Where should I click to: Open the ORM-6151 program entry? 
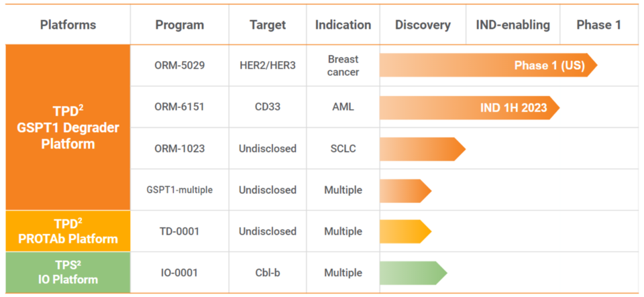tap(179, 107)
